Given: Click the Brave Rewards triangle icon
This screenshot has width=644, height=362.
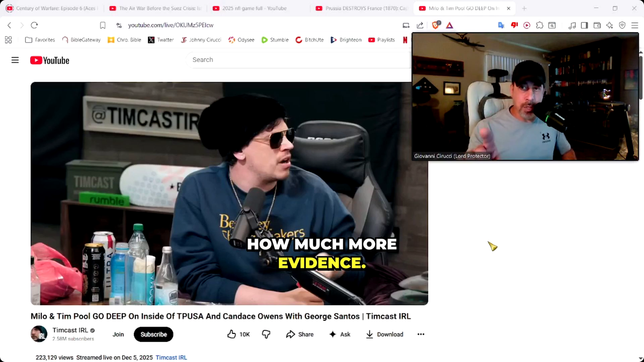Looking at the screenshot, I should coord(449,25).
